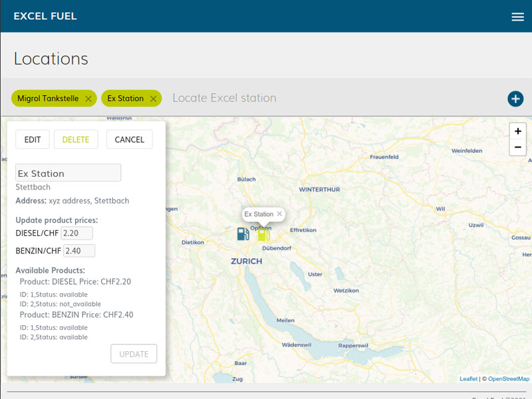The image size is (532, 399).
Task: Click the DIESEL/CHF price field
Action: pos(76,233)
